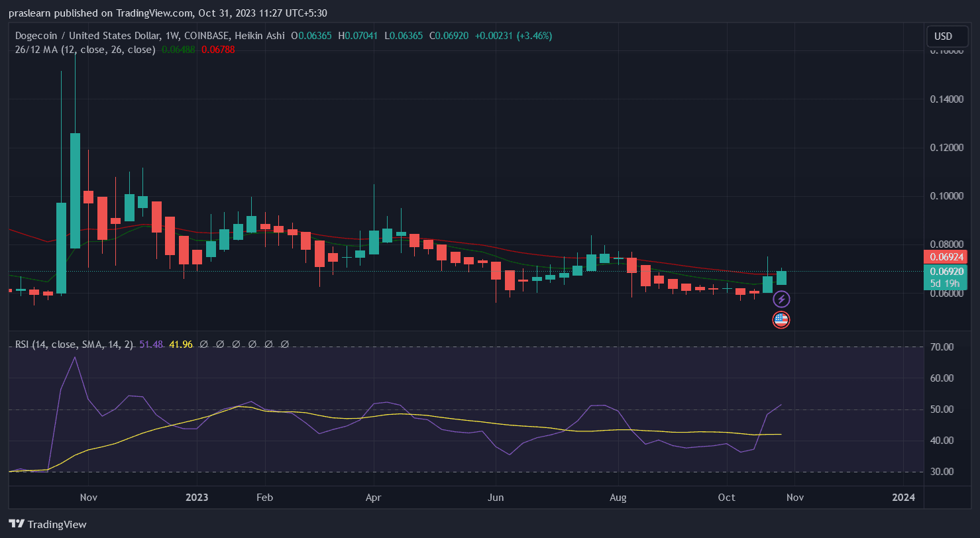Click the 50.00 level on RSI scale
Screen dimensions: 980x538
944,409
